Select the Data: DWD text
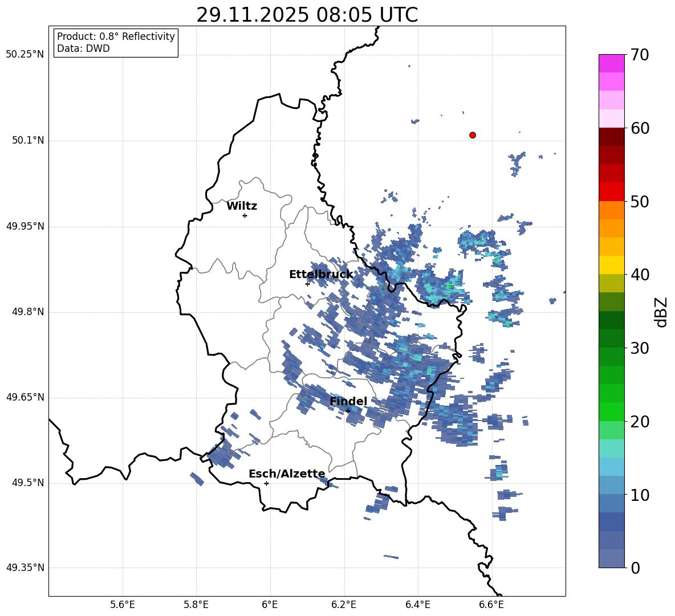 [83, 48]
